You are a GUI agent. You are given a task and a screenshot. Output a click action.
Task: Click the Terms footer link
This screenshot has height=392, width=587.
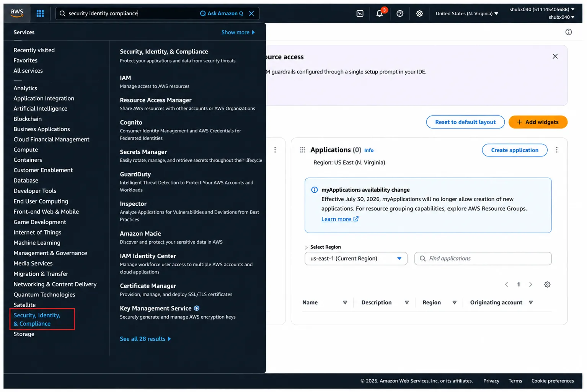515,381
